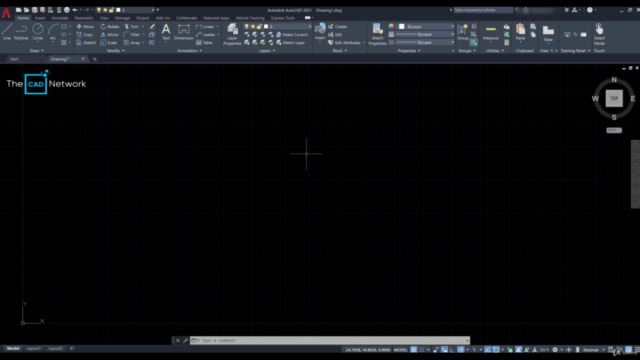Click the Move tool
This screenshot has height=360, width=640.
click(x=85, y=27)
